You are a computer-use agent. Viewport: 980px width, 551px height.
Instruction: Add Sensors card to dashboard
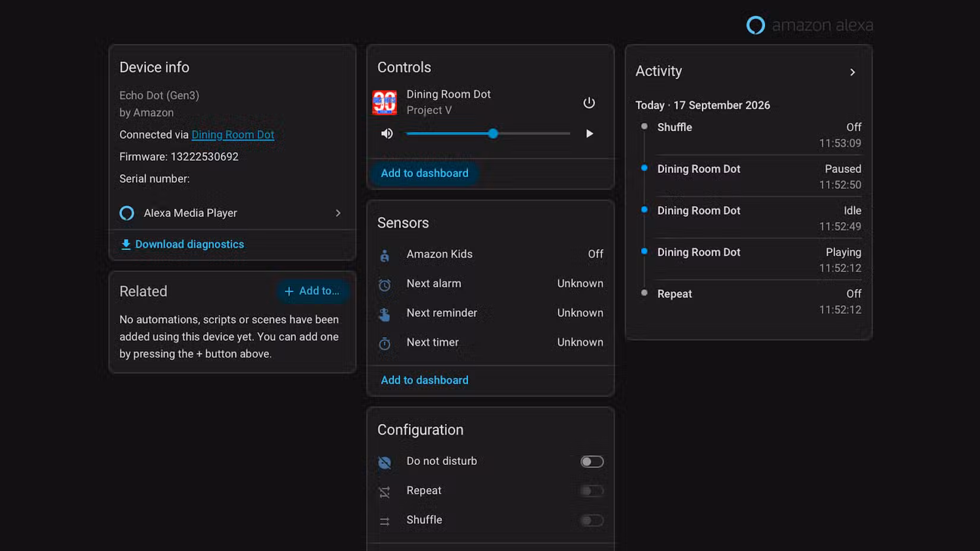425,380
